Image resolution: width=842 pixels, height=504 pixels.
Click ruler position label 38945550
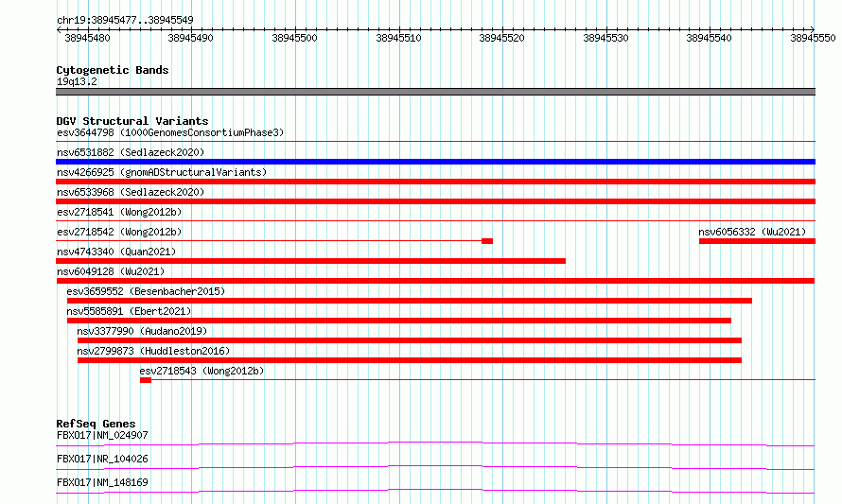(813, 38)
